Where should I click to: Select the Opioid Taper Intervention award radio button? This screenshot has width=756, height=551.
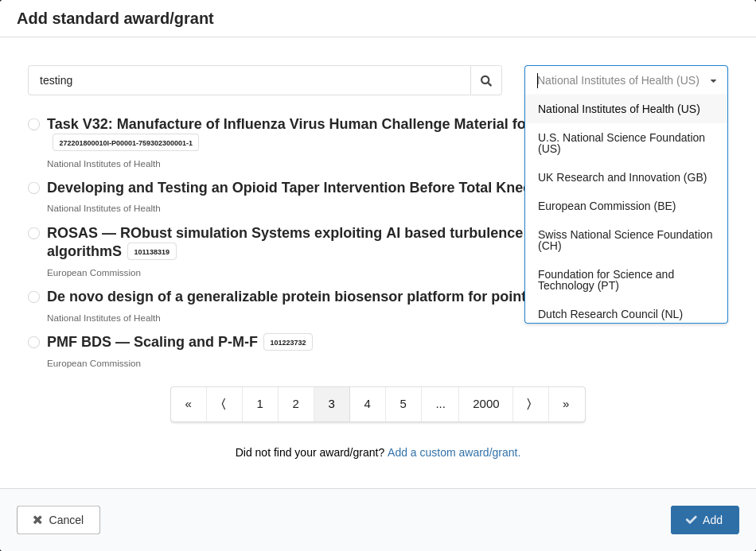[33, 188]
